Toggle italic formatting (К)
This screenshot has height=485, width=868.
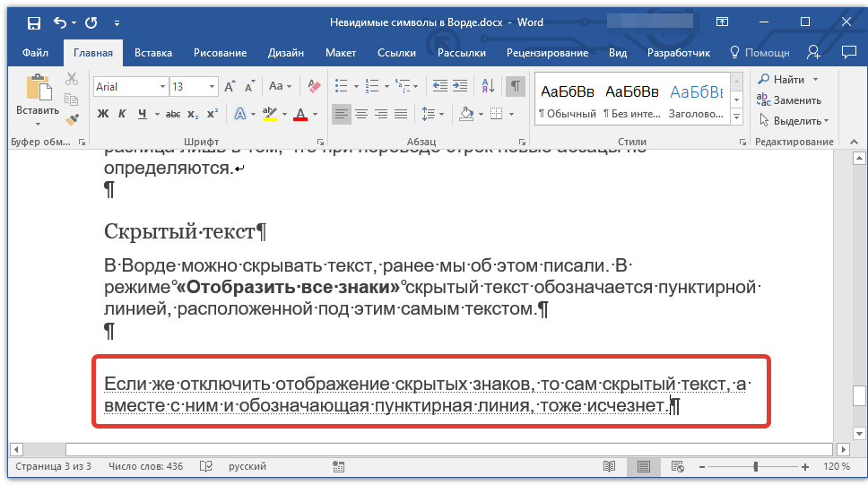pyautogui.click(x=122, y=114)
